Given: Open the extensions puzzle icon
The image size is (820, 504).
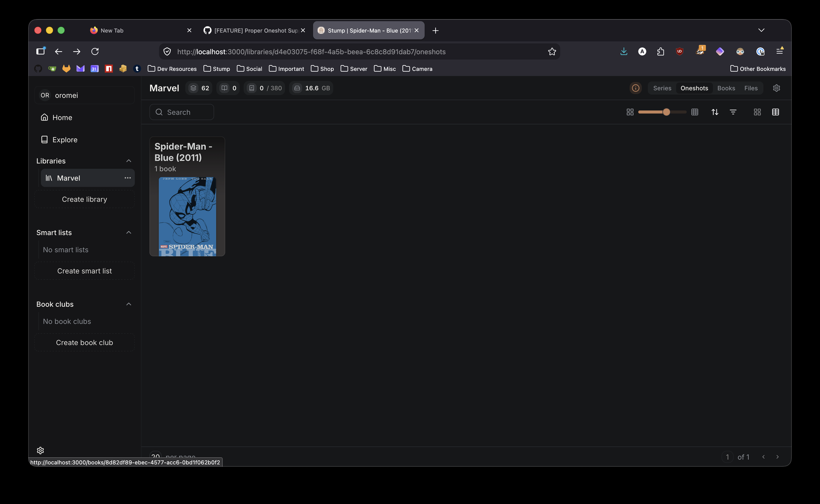Looking at the screenshot, I should 661,52.
